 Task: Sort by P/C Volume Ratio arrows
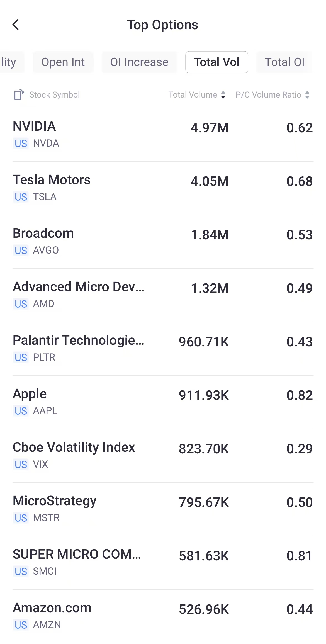tap(307, 95)
